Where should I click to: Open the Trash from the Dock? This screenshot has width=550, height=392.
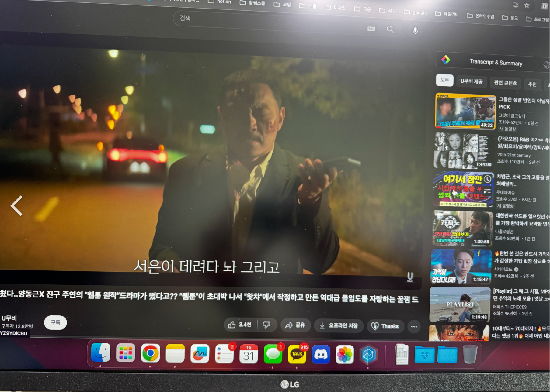point(470,354)
